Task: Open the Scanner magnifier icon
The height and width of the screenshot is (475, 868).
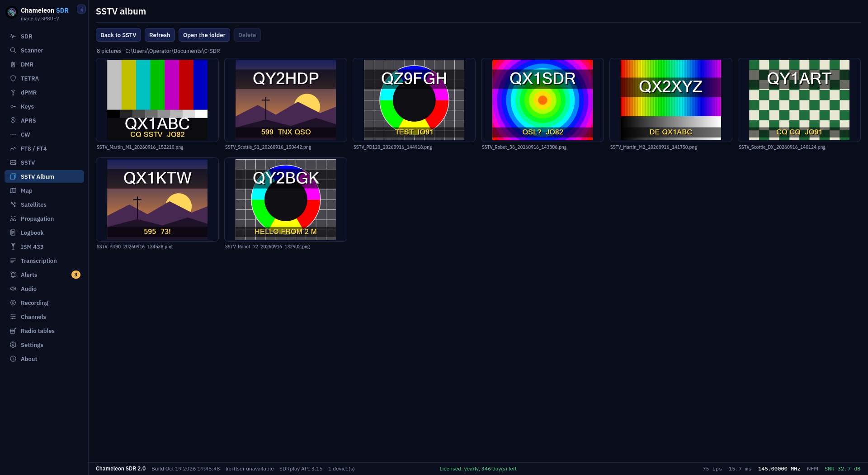Action: [x=13, y=50]
